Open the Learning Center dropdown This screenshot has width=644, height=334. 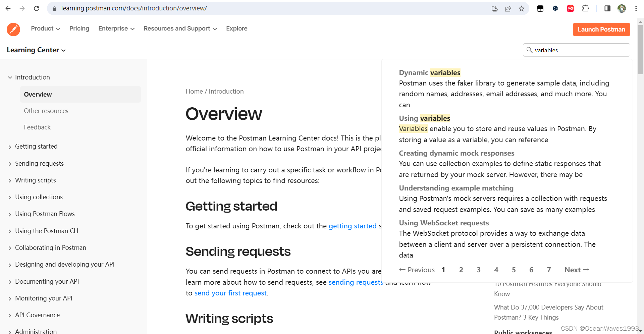point(36,50)
